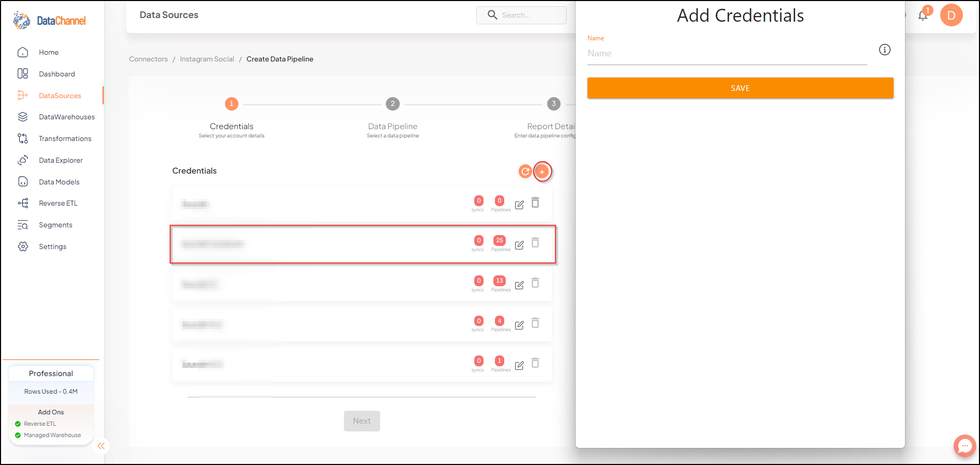The width and height of the screenshot is (980, 465).
Task: Open the user avatar D menu
Action: coord(951,15)
